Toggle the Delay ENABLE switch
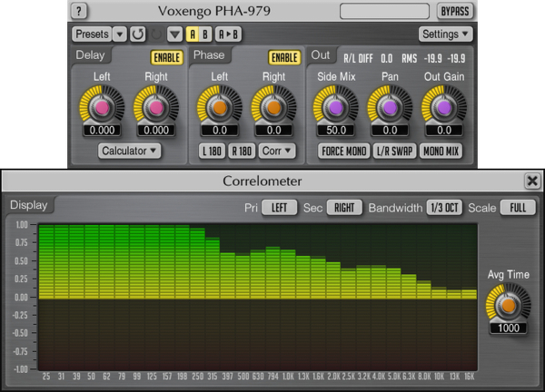Screen dimensions: 545x392 [167, 57]
